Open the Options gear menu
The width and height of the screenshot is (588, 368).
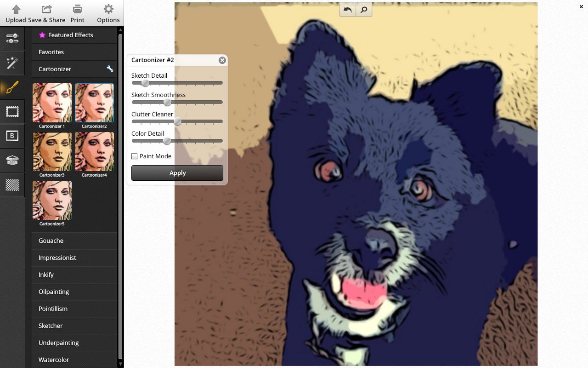(108, 13)
